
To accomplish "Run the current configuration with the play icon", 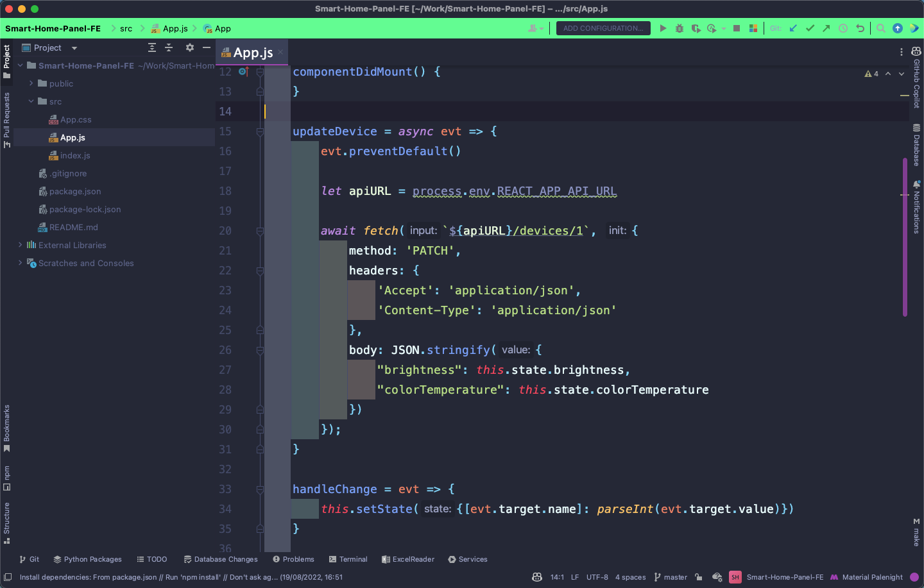I will click(663, 28).
